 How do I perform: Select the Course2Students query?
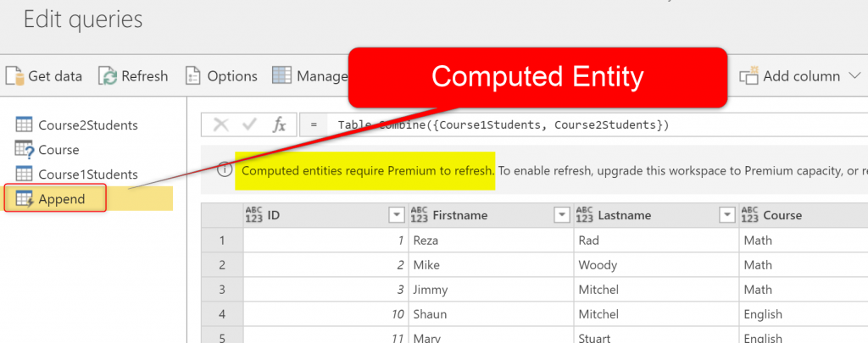[87, 125]
